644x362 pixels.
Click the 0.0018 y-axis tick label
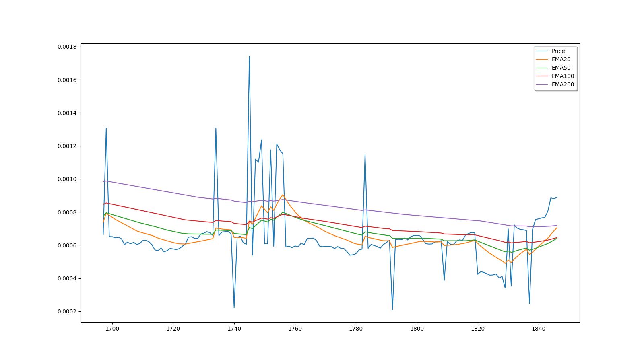(x=68, y=47)
